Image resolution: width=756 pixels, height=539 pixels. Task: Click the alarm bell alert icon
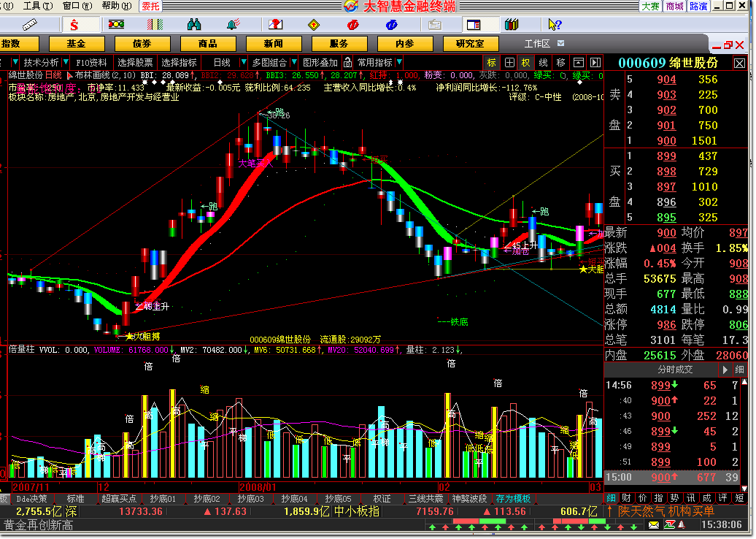(x=234, y=24)
